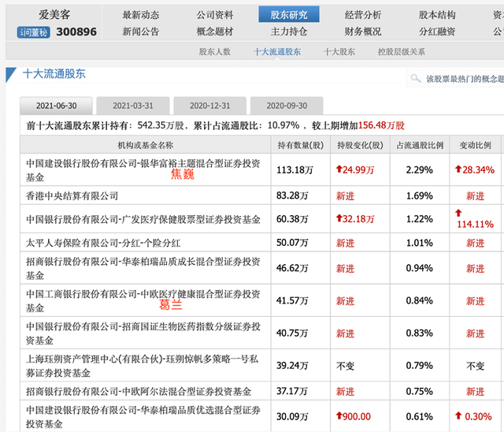Click the 变动比例 column header

pos(475,145)
